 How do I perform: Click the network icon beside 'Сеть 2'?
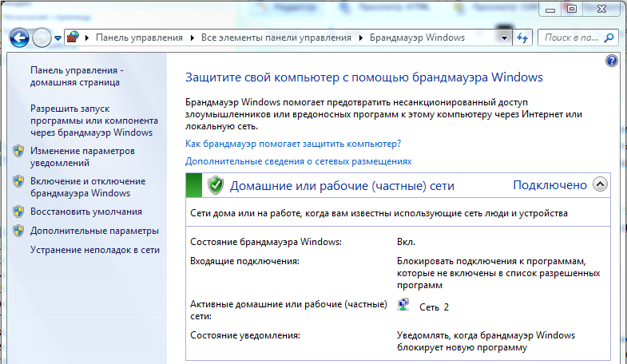(x=403, y=305)
